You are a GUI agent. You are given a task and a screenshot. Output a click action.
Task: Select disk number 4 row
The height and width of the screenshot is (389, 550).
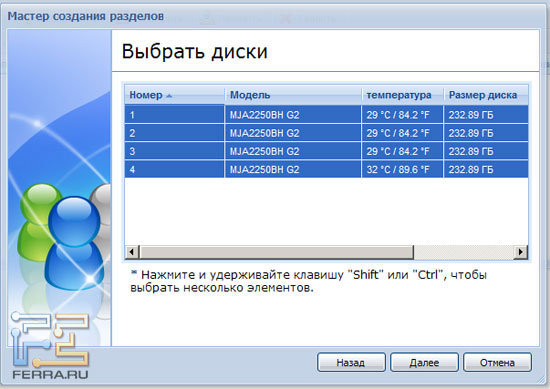coord(326,169)
